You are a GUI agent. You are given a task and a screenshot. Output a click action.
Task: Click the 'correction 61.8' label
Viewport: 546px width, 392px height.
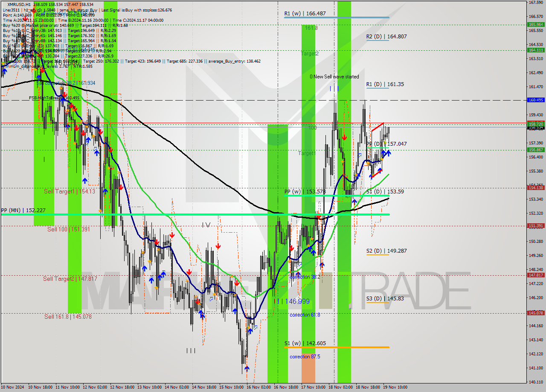(x=305, y=315)
